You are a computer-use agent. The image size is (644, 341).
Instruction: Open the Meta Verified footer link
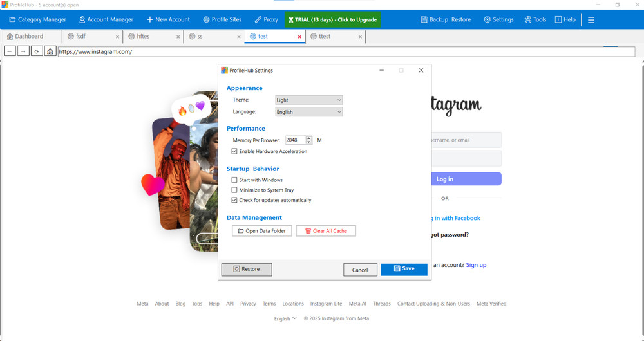pos(491,304)
